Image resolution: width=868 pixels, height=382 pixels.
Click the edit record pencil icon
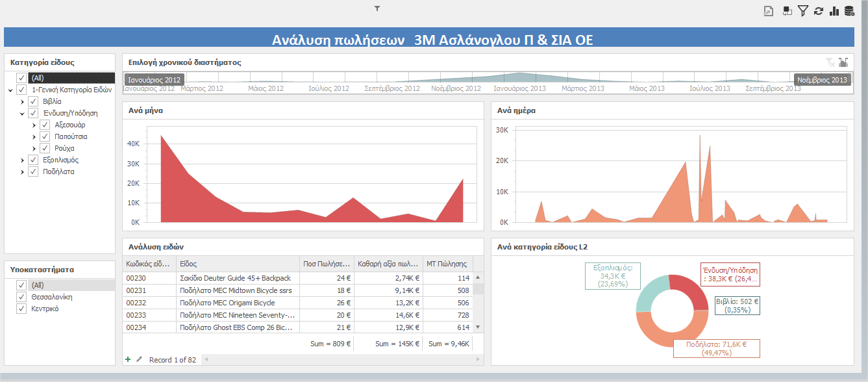coord(139,359)
